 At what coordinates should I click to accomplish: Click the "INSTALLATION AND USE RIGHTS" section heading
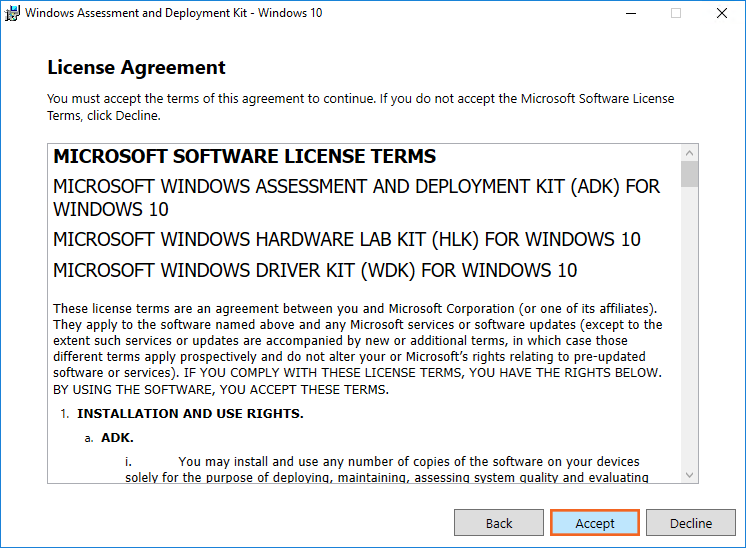(190, 414)
